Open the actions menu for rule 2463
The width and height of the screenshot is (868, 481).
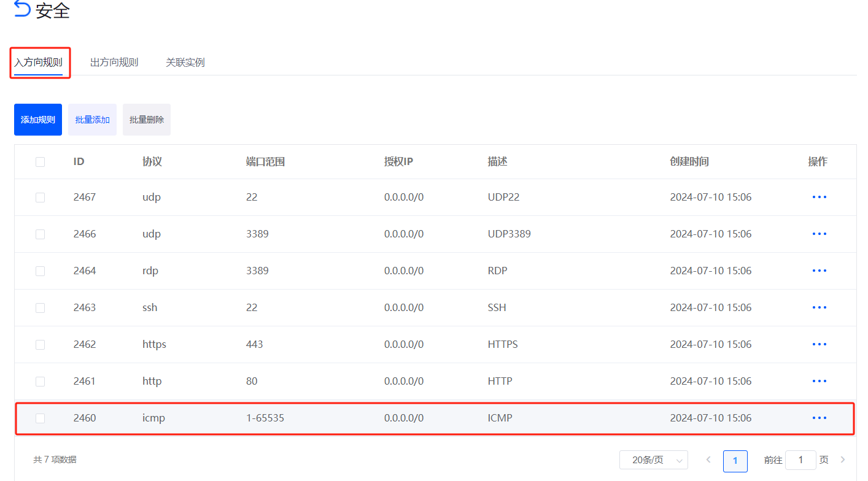(820, 307)
